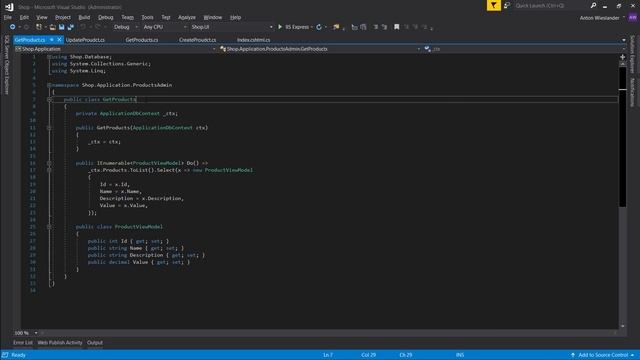
Task: Open the document tabs overflow dropdown arrow
Action: click(x=624, y=40)
